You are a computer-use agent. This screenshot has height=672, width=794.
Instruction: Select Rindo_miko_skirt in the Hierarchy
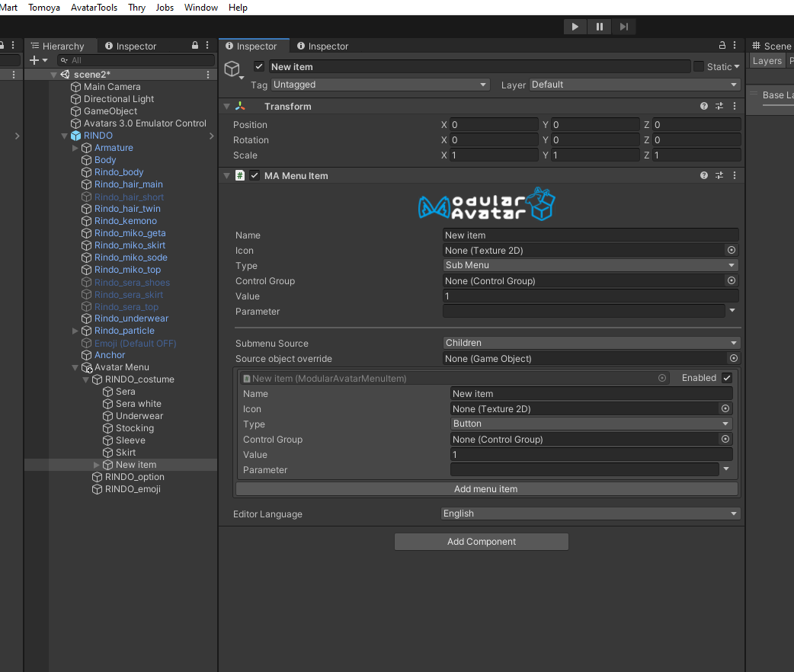pyautogui.click(x=130, y=245)
